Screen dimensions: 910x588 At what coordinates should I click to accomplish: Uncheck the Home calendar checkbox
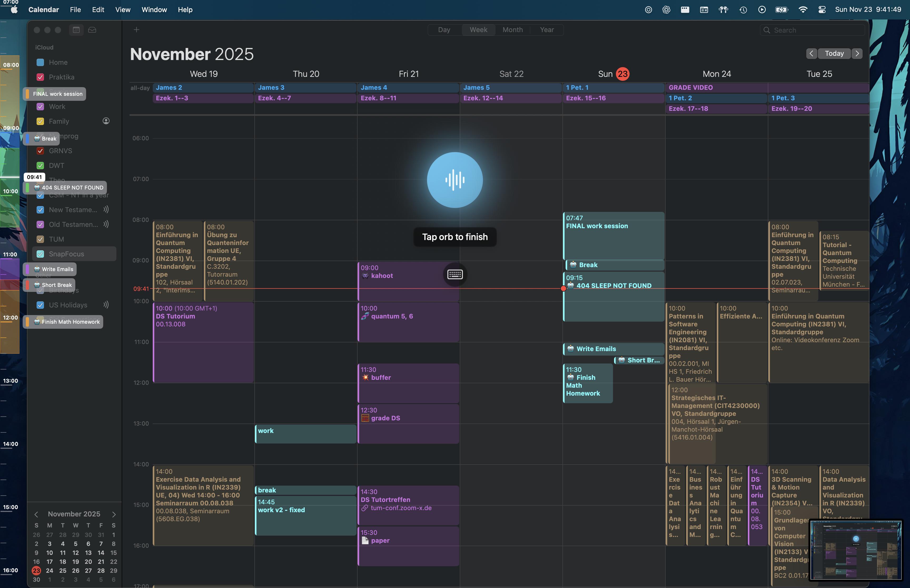coord(40,62)
